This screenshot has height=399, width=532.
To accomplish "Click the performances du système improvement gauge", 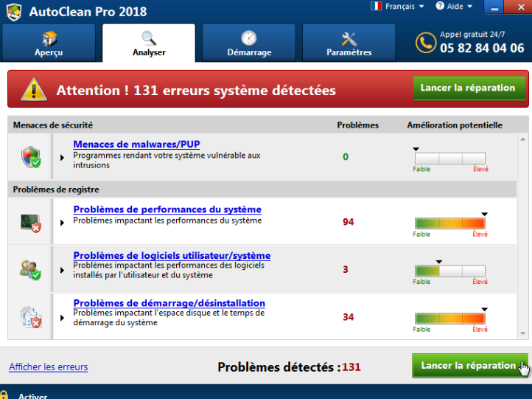I will (x=449, y=223).
